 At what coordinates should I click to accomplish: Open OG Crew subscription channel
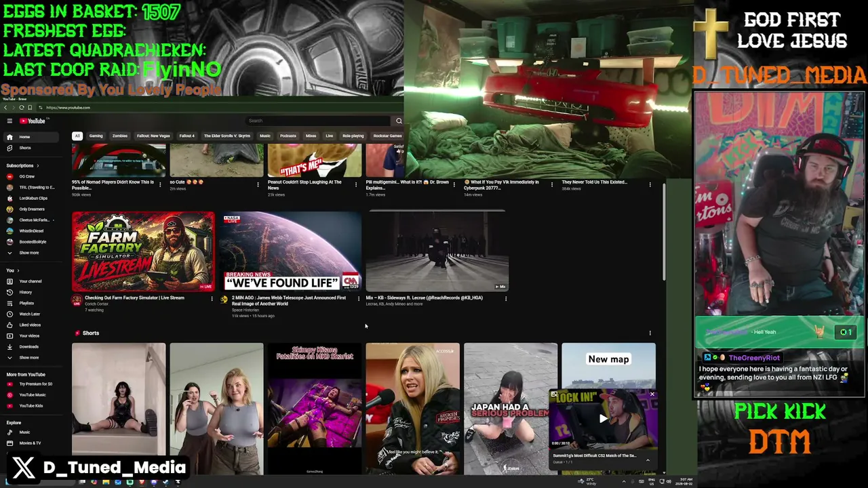(x=32, y=176)
